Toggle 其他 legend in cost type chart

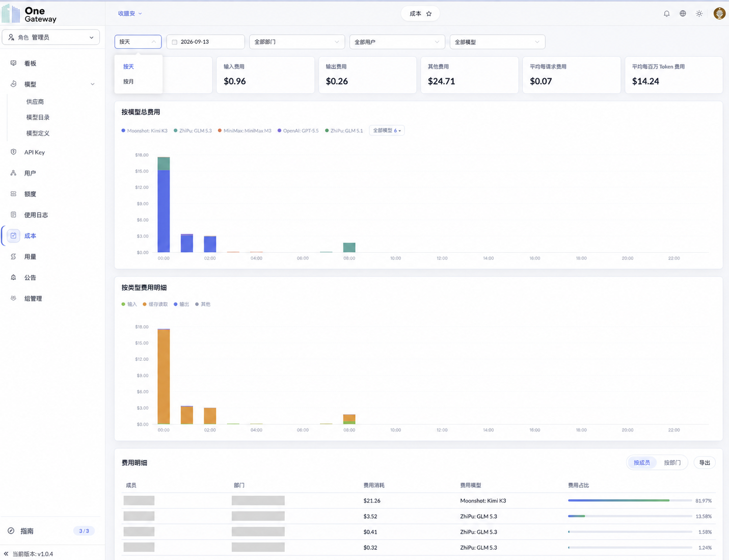(203, 304)
